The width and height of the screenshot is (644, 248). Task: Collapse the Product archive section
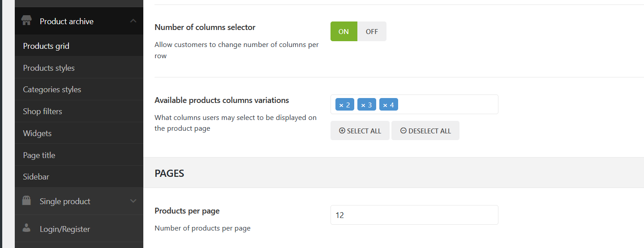[x=133, y=21]
